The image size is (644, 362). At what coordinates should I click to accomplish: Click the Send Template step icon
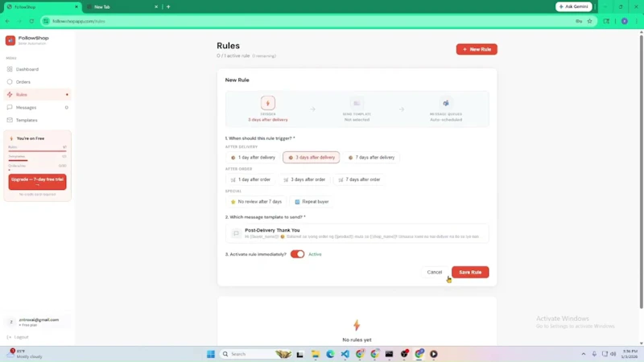point(357,103)
